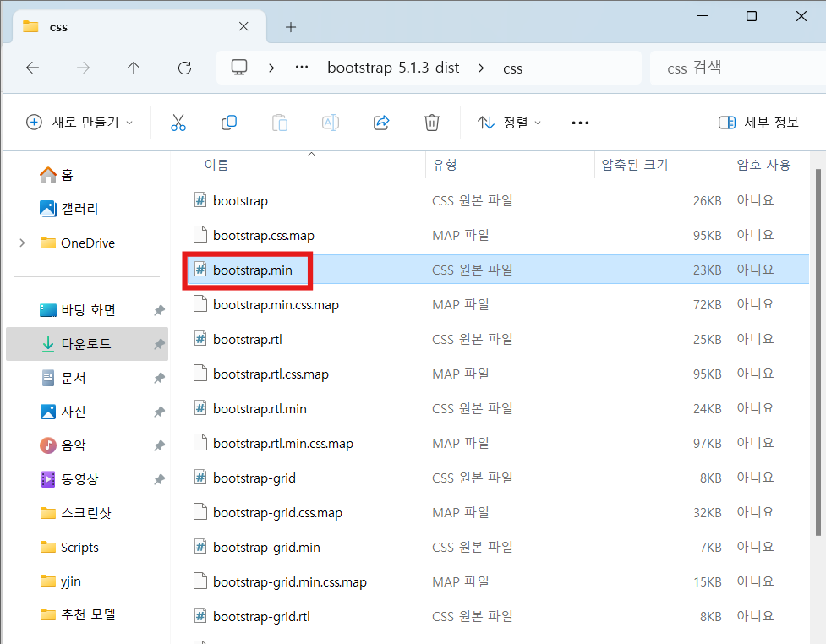Screen dimensions: 826x644
Task: Open the 정렬 sort dropdown
Action: 509,123
